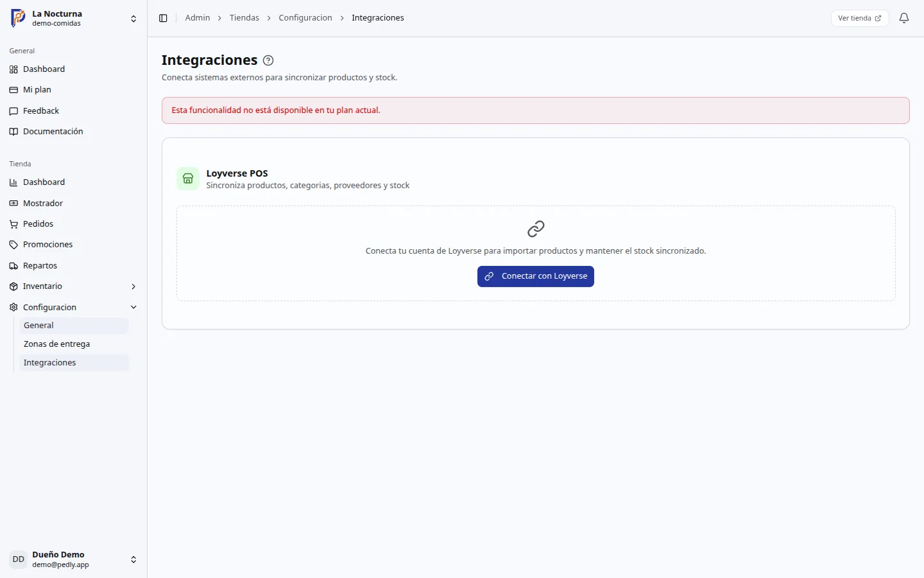Go to General Dashboard in sidebar
Screen dimensions: 924x578
click(74, 69)
